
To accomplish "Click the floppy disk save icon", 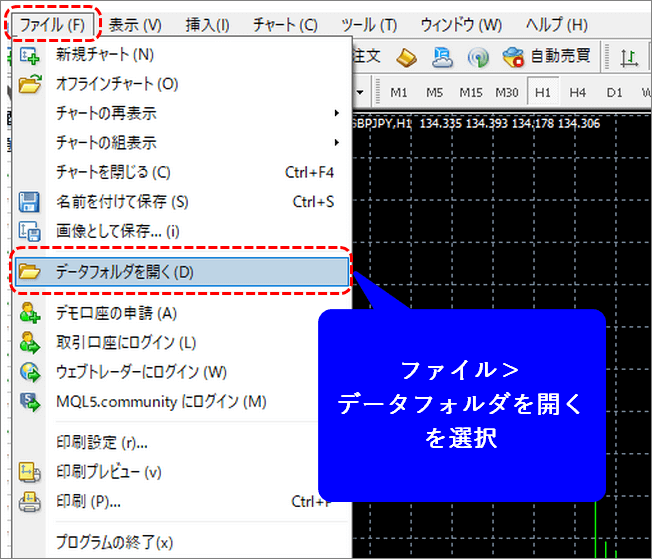I will tap(30, 202).
